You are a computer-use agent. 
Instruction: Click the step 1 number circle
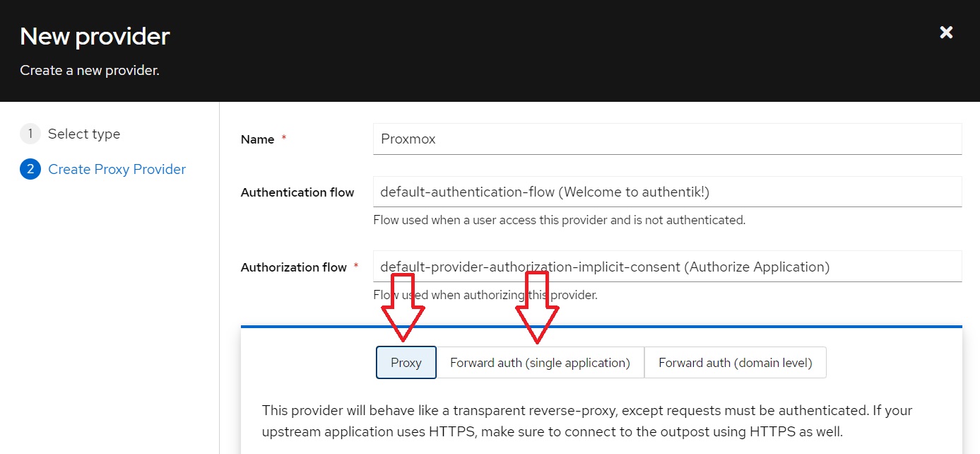[x=30, y=134]
